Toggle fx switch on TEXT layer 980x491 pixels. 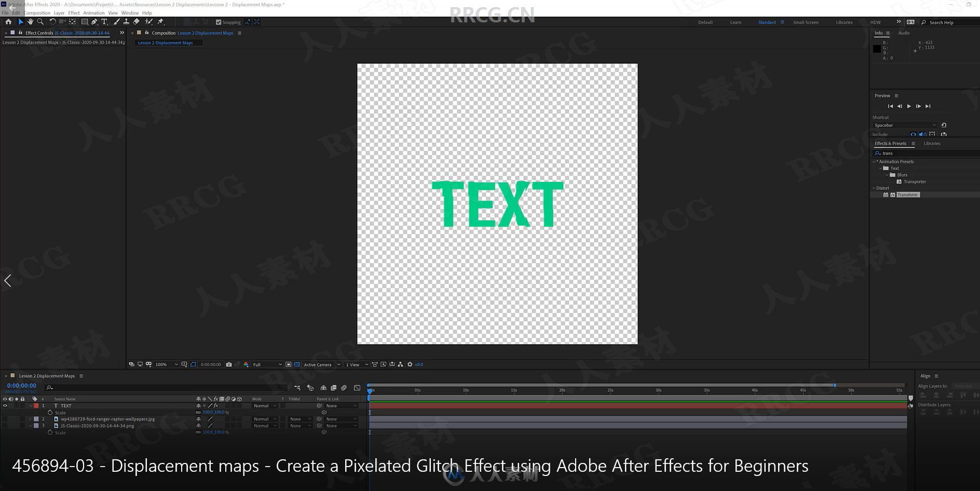216,406
